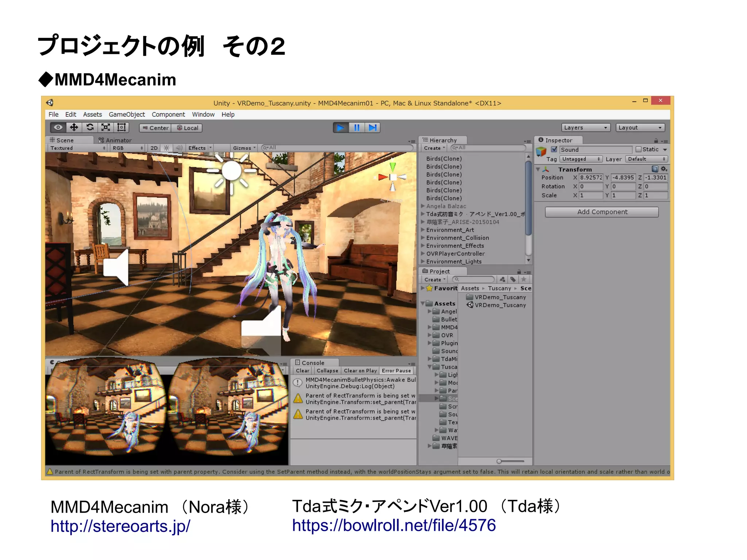Open the Tag Untagged dropdown
This screenshot has height=560, width=747.
580,159
